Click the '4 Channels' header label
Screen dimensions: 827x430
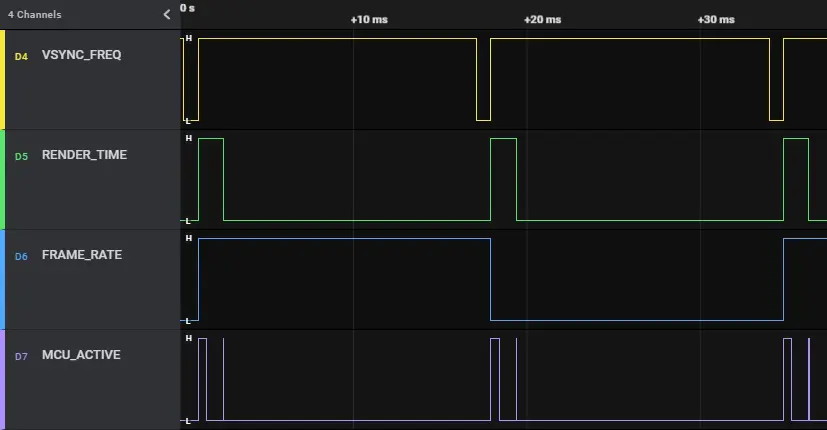click(35, 15)
